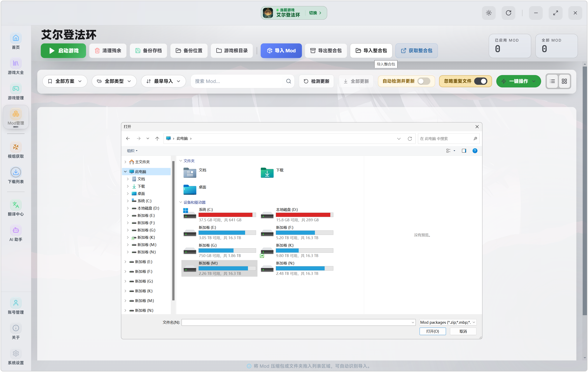This screenshot has height=372, width=588.
Task: Toggle the light theme sun icon
Action: click(x=489, y=13)
